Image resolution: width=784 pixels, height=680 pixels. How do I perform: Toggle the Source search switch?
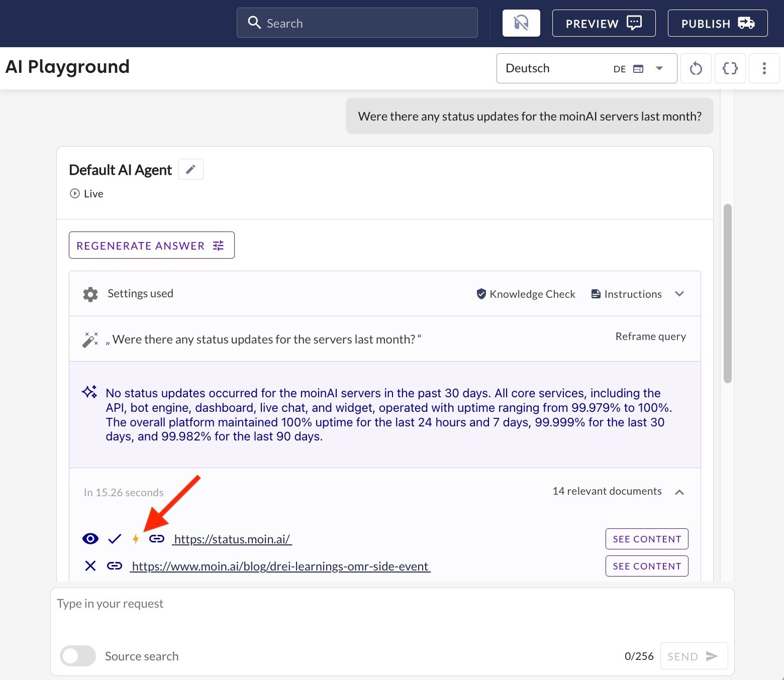click(78, 656)
